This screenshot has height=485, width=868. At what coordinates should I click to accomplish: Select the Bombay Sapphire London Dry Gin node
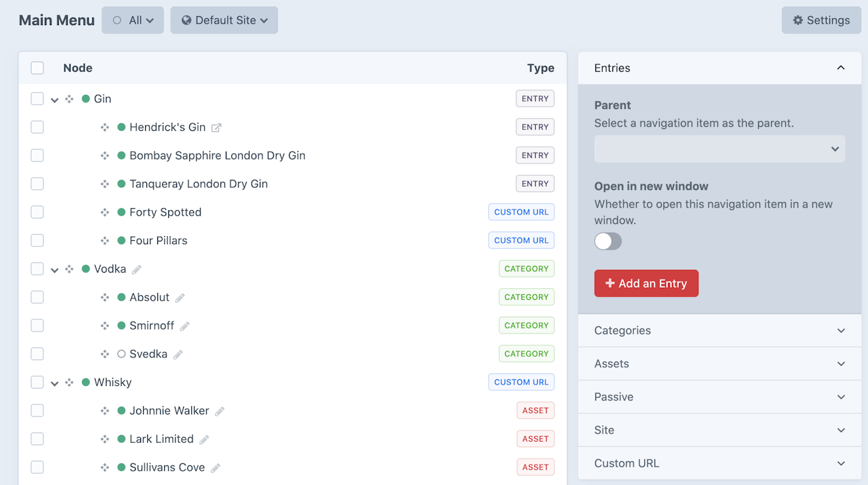tap(217, 155)
